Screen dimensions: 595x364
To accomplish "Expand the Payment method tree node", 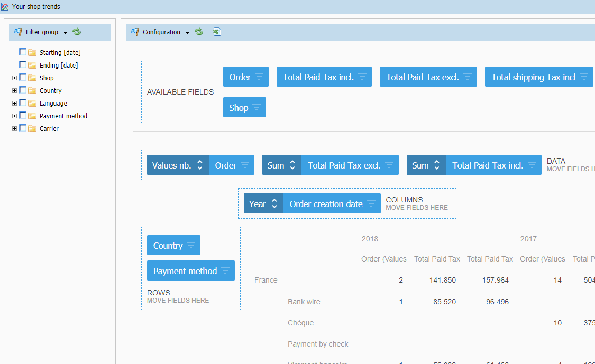I will 14,116.
